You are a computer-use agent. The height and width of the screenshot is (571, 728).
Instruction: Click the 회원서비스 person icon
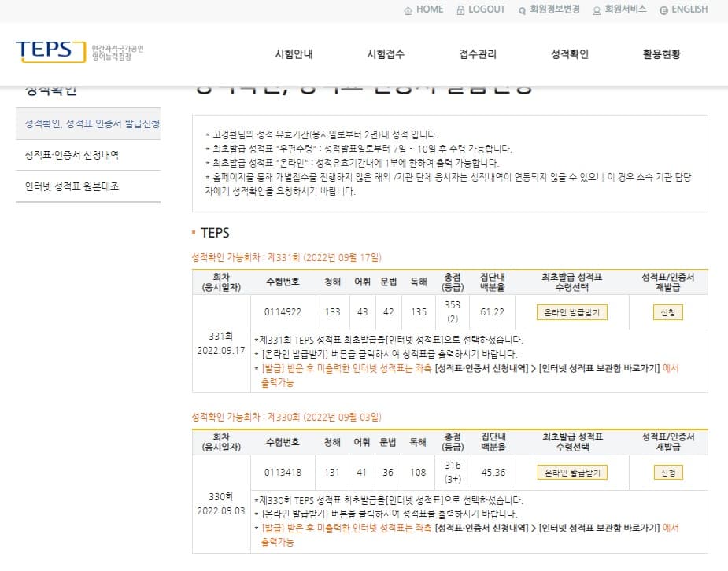coord(597,11)
